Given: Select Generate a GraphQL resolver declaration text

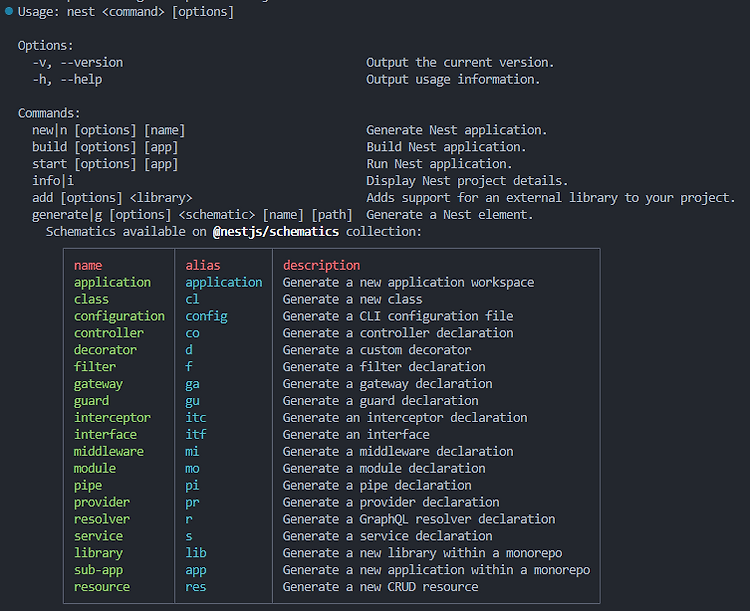Looking at the screenshot, I should (419, 519).
